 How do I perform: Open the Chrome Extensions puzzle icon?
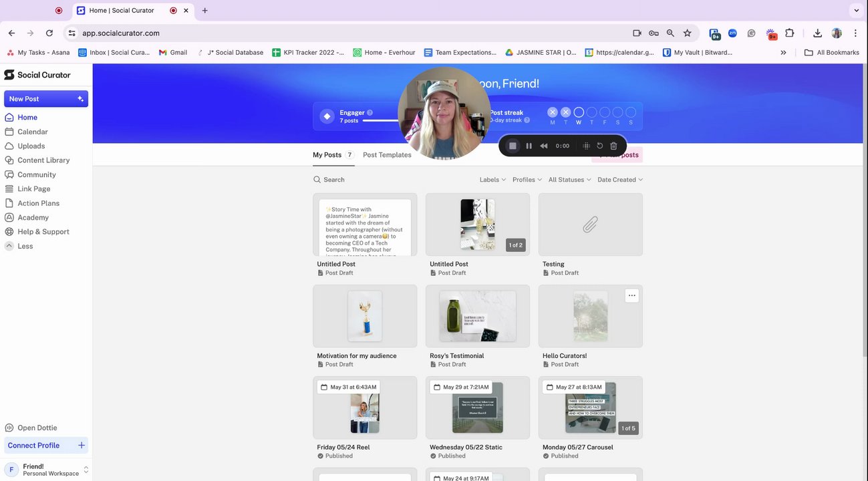(x=790, y=33)
